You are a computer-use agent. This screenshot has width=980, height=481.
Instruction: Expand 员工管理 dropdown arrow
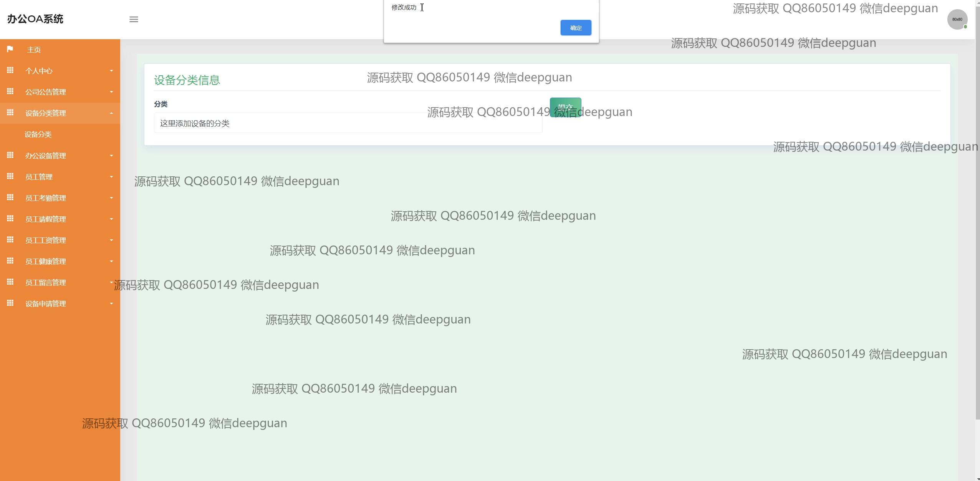click(111, 177)
